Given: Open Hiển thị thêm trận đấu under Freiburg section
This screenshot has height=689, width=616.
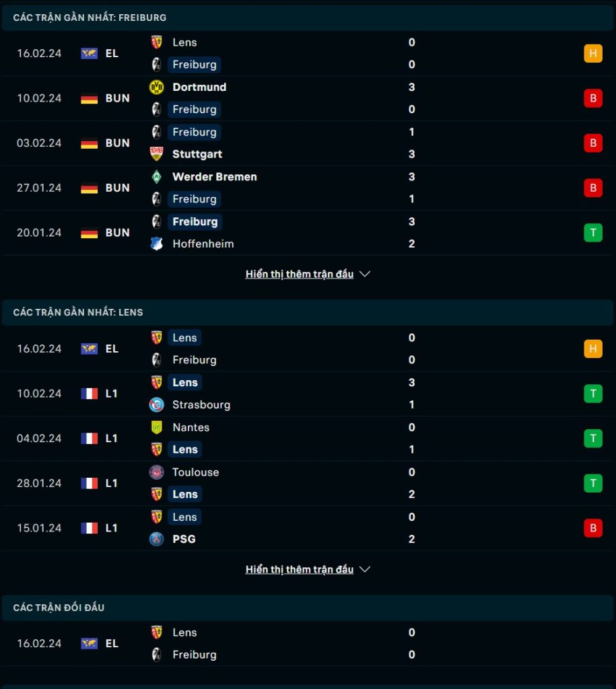Looking at the screenshot, I should coord(300,275).
